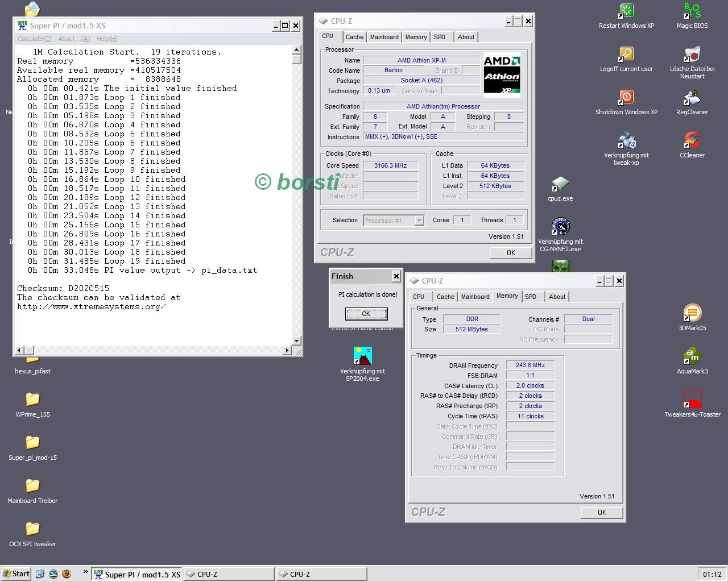
Task: Click the Code Name value Barton
Action: coord(393,70)
